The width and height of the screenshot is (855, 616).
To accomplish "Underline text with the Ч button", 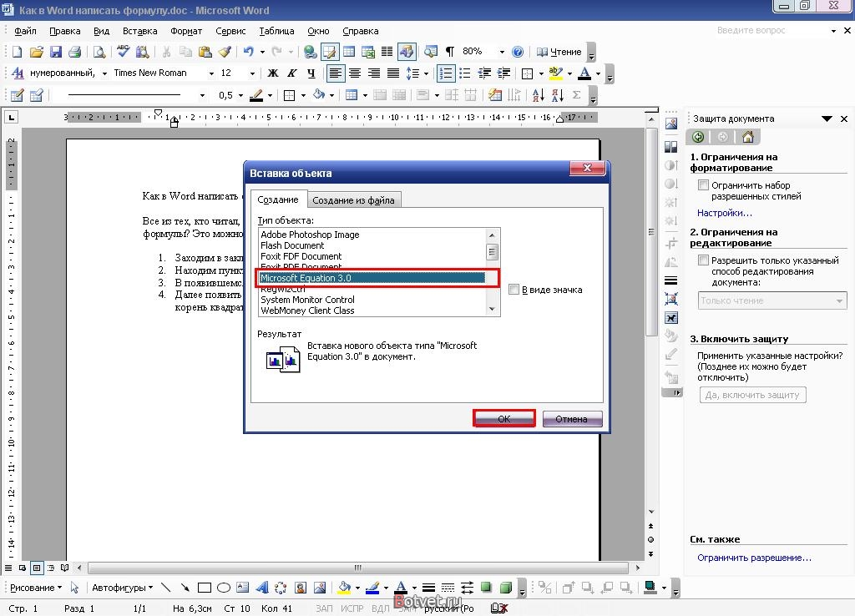I will (x=311, y=73).
